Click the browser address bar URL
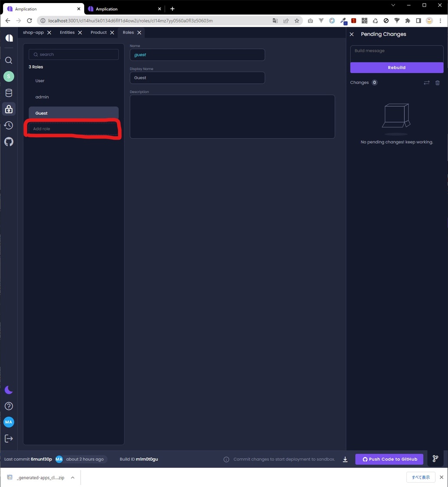The height and width of the screenshot is (487, 448). tap(131, 21)
